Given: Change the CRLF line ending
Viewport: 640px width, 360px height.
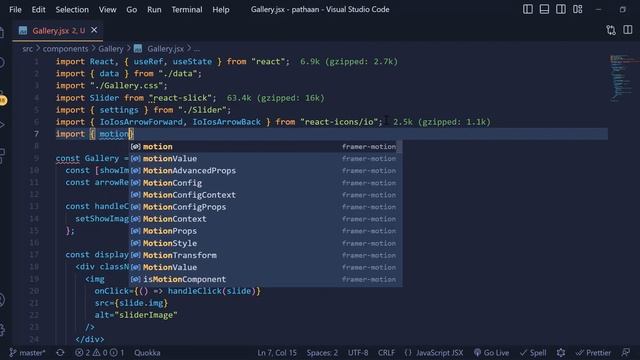Looking at the screenshot, I should [x=386, y=353].
